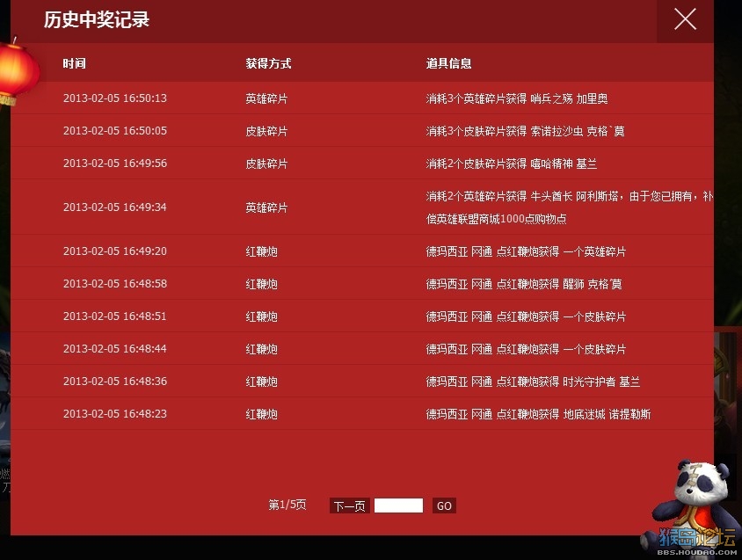
Task: Click timestamp 2013-02-05 16:48:36
Action: point(115,382)
